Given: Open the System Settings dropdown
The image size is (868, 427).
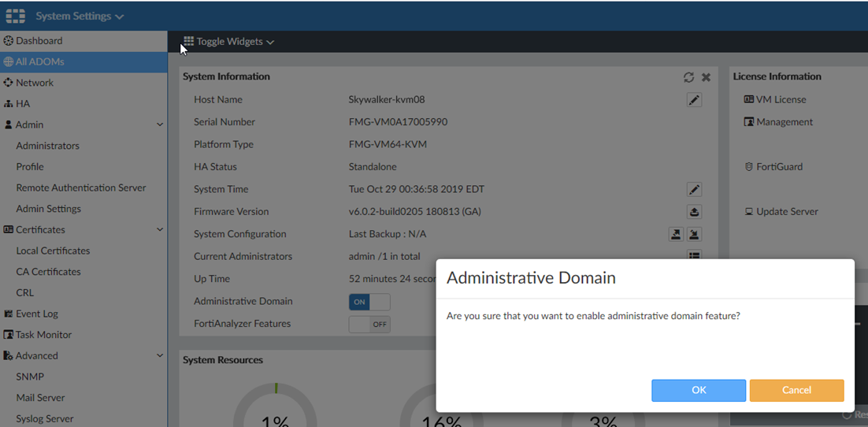Looking at the screenshot, I should 79,16.
